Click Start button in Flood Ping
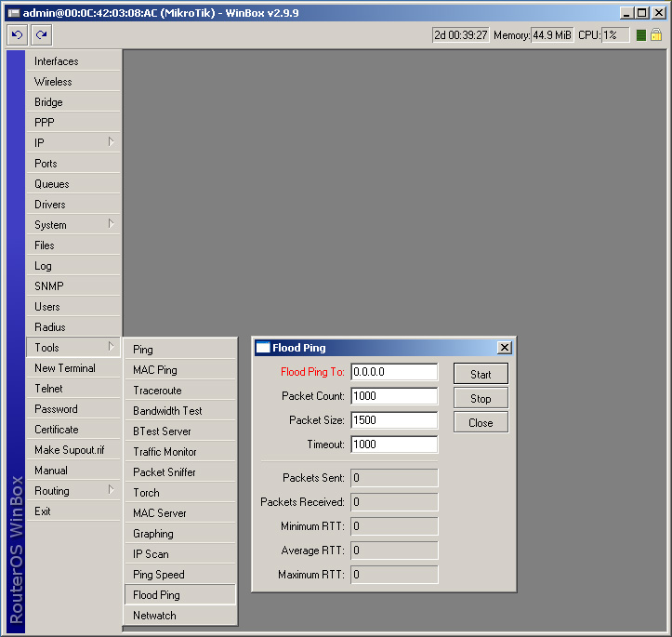672x637 pixels. tap(481, 374)
